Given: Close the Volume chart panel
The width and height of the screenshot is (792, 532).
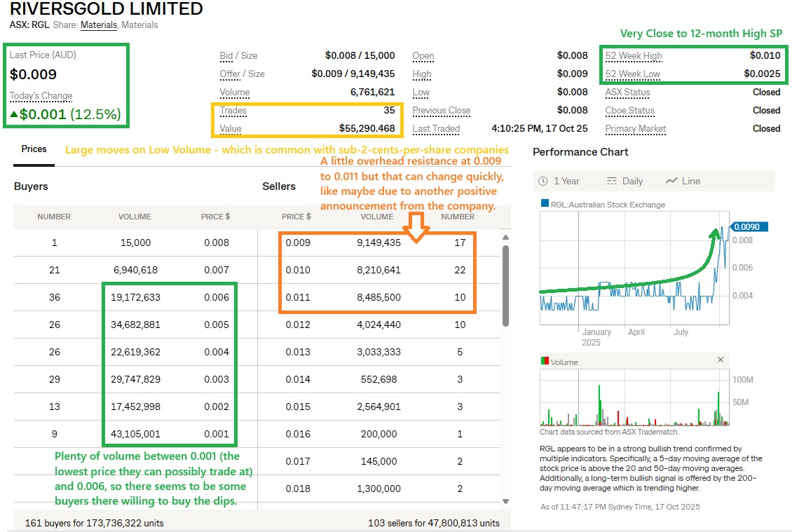Looking at the screenshot, I should point(720,360).
